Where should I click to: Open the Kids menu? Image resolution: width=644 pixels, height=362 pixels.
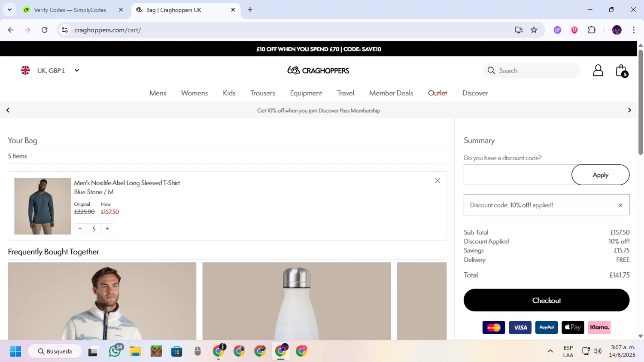[x=229, y=93]
